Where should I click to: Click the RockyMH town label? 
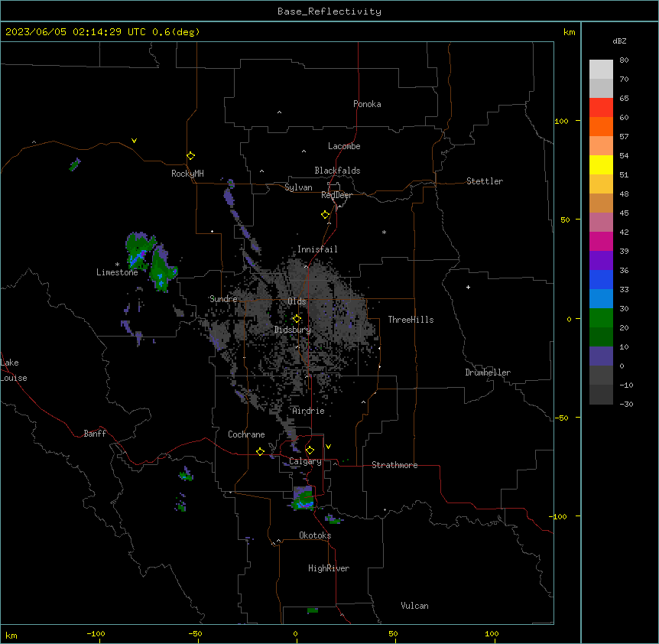[187, 174]
